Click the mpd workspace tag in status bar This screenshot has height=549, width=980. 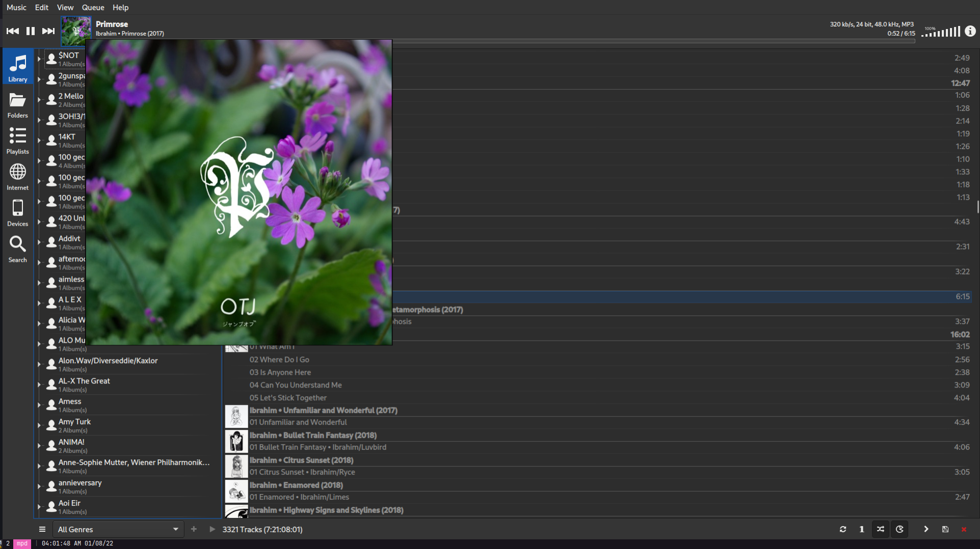(x=22, y=543)
